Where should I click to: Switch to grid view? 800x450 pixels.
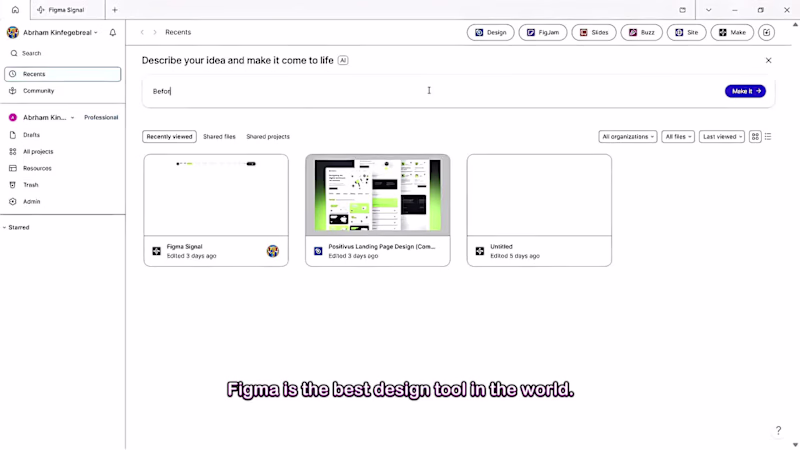755,137
